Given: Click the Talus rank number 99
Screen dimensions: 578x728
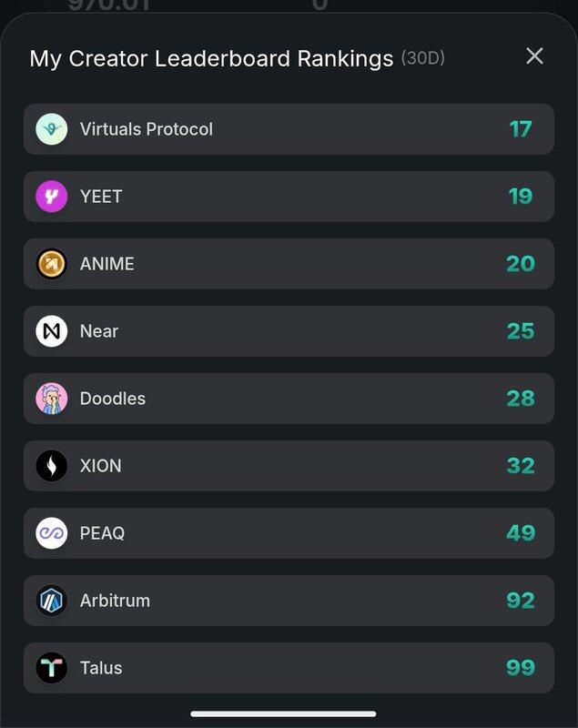Looking at the screenshot, I should (x=520, y=668).
